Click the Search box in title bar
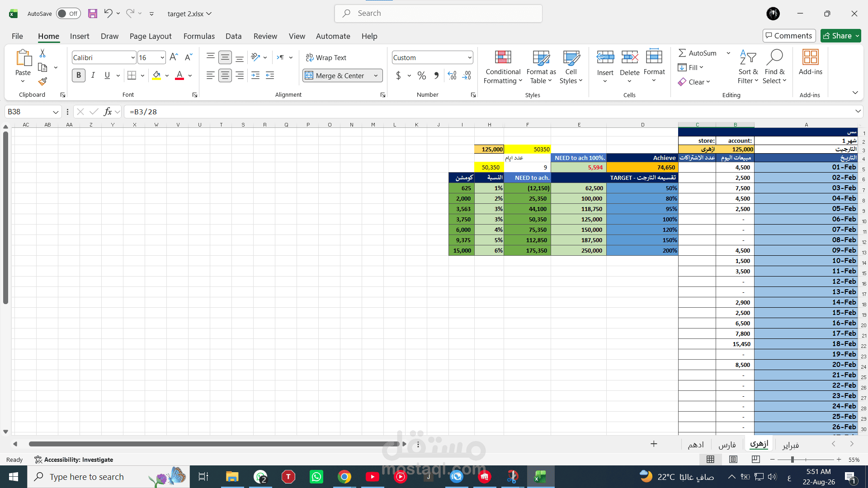Image resolution: width=868 pixels, height=488 pixels. coord(439,14)
